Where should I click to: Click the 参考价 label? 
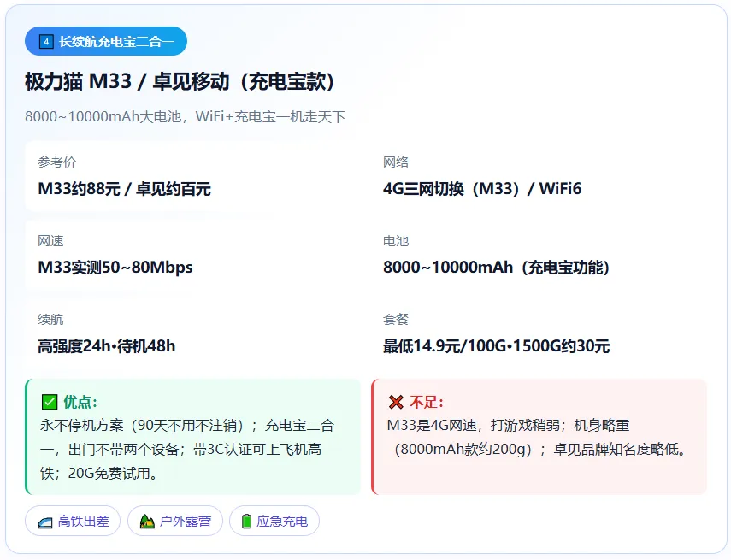pos(57,162)
